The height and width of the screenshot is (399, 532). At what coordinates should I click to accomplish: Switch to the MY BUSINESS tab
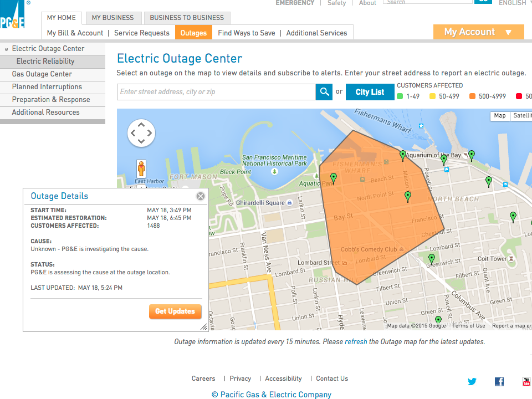tap(112, 18)
